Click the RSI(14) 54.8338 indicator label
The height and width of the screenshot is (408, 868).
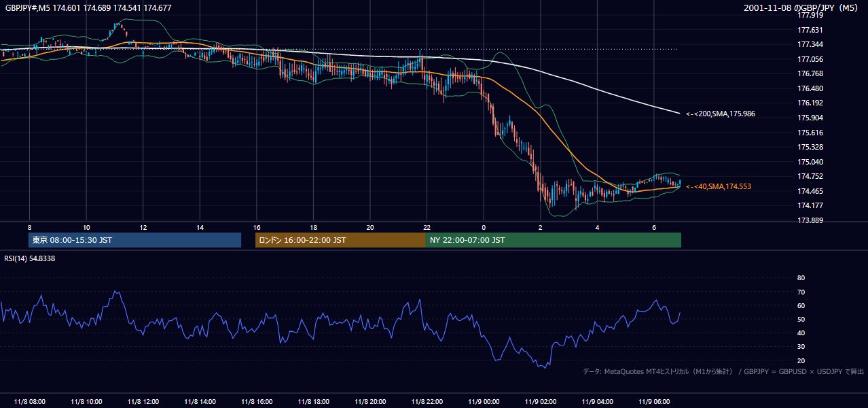point(29,258)
